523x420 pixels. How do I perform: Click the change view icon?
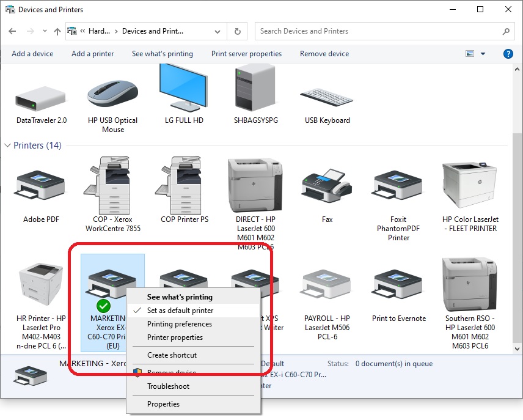coord(470,54)
